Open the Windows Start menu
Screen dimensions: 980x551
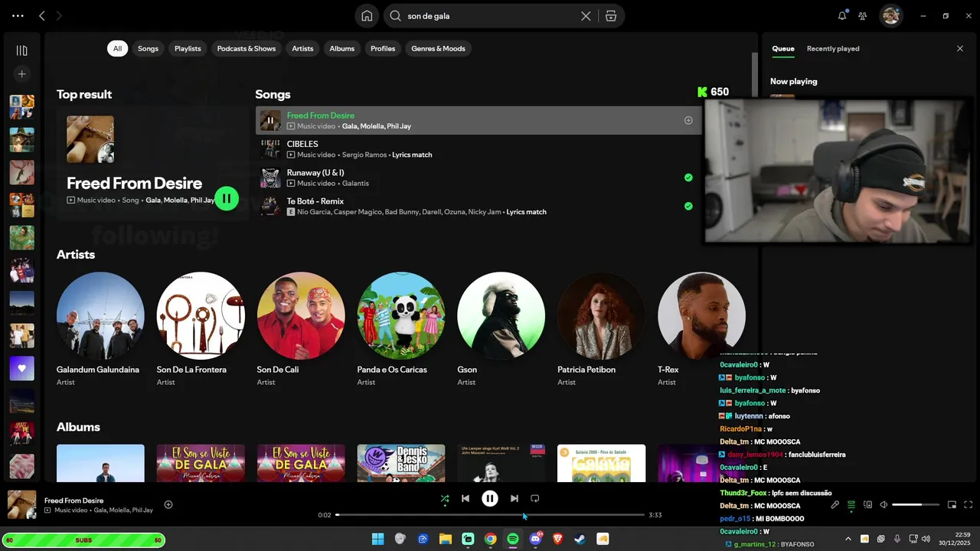tap(377, 539)
